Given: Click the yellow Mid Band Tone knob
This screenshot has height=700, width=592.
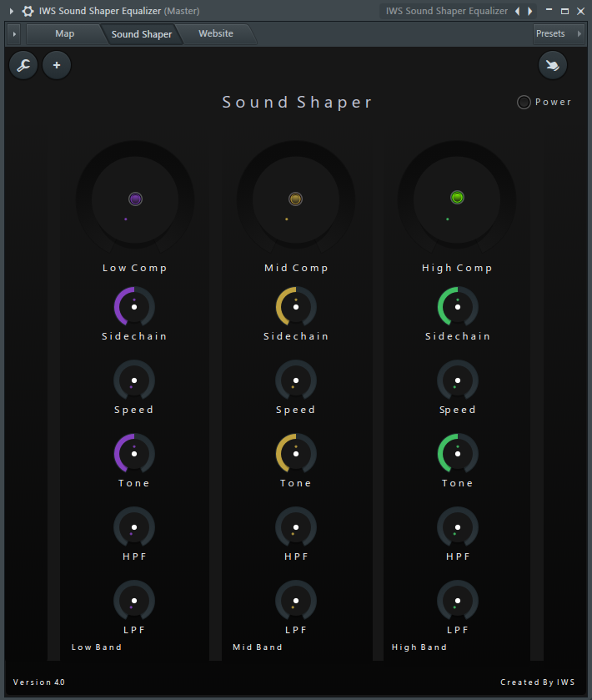Looking at the screenshot, I should pyautogui.click(x=296, y=454).
